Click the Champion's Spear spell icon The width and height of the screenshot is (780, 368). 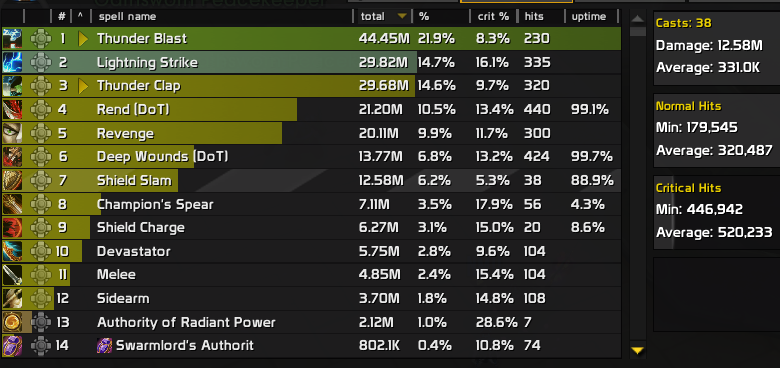pos(12,204)
